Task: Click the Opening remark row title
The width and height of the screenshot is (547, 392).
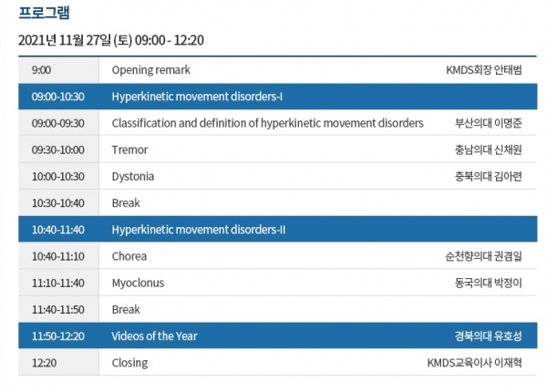Action: 150,69
